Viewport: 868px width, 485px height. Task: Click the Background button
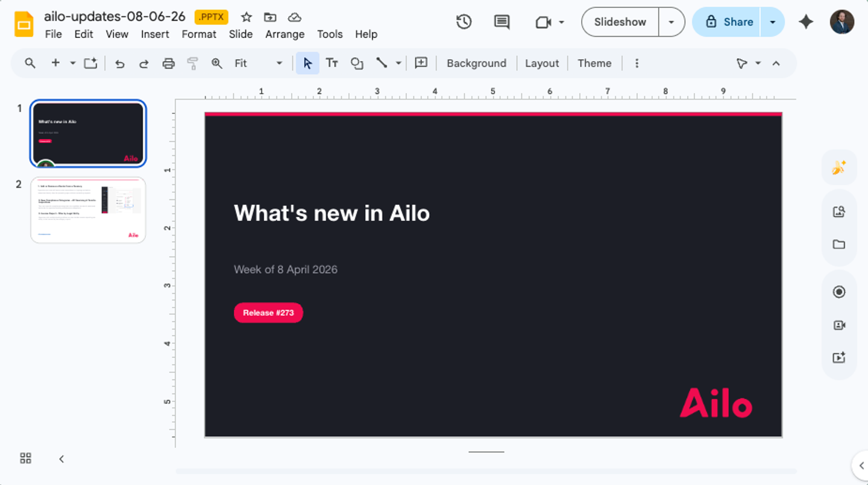click(x=476, y=63)
